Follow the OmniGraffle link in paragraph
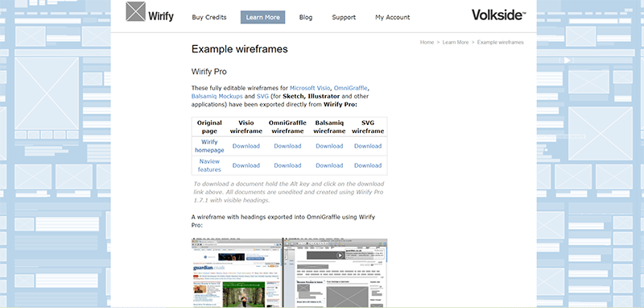The height and width of the screenshot is (308, 644). pos(351,88)
